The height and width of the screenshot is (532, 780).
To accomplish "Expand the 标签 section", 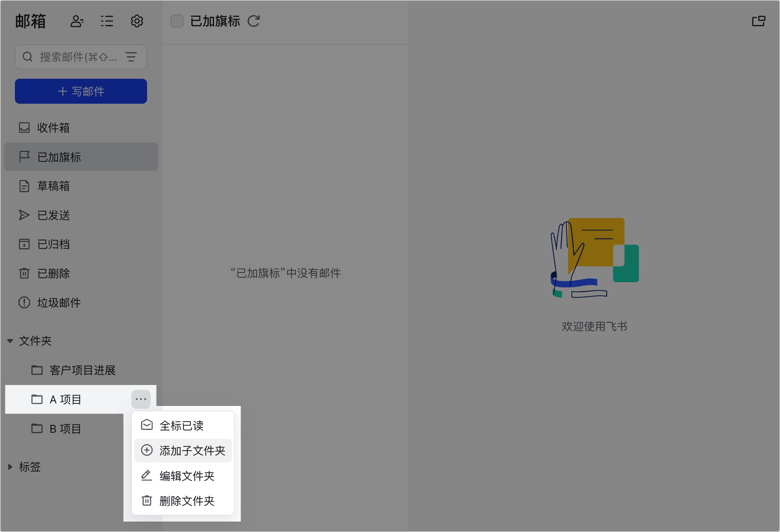I will [x=10, y=467].
